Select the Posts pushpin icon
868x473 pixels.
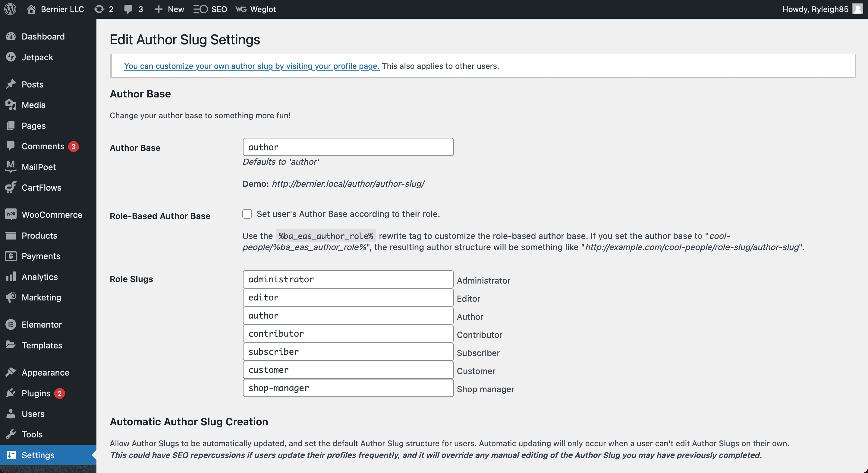[11, 84]
